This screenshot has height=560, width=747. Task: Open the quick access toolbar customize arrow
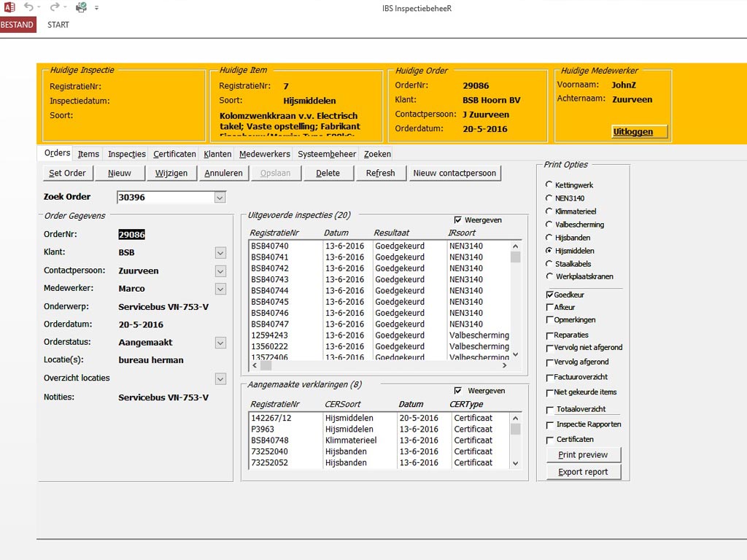[x=97, y=7]
